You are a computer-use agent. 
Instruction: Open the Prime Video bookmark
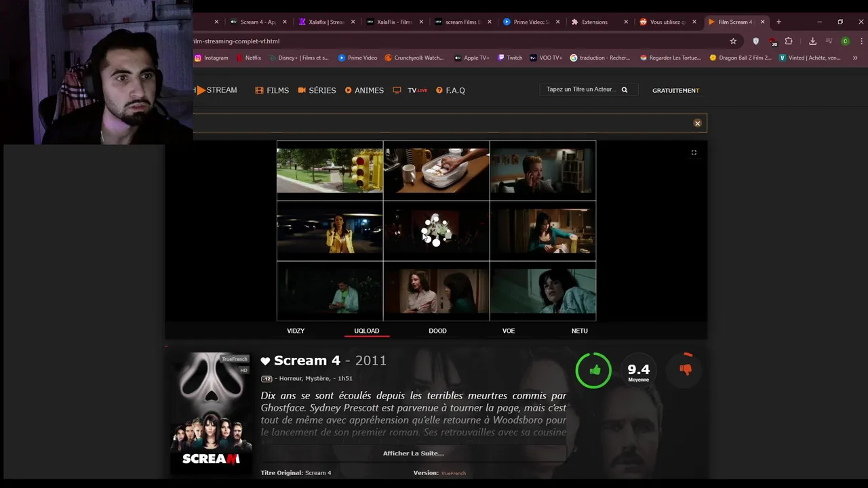pyautogui.click(x=357, y=58)
